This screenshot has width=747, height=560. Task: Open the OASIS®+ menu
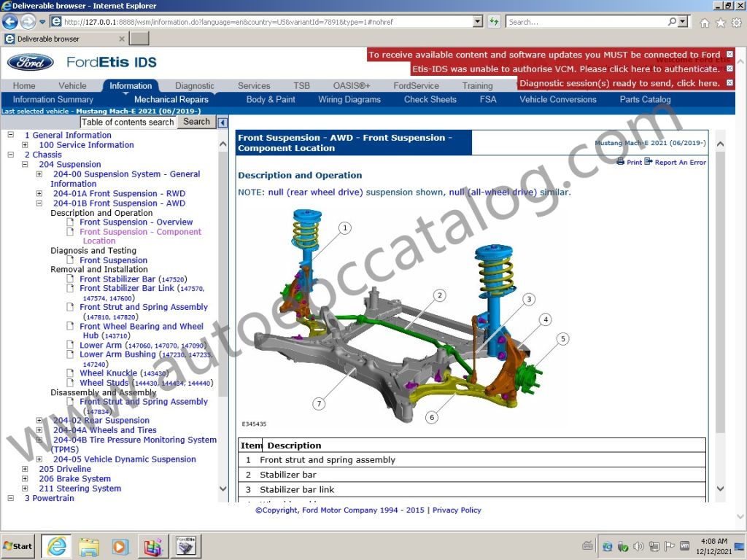click(351, 85)
